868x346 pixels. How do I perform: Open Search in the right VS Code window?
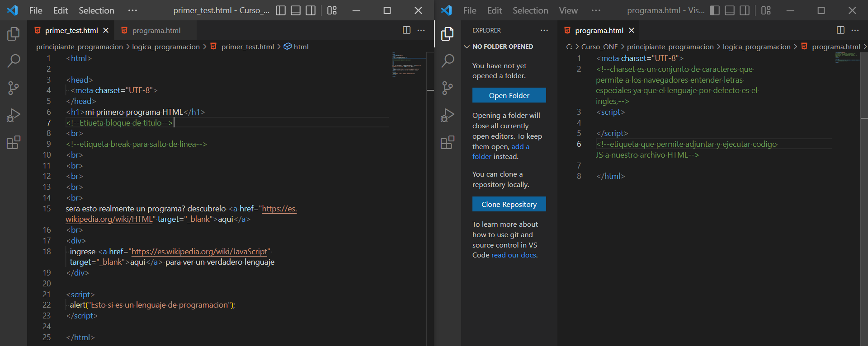448,61
